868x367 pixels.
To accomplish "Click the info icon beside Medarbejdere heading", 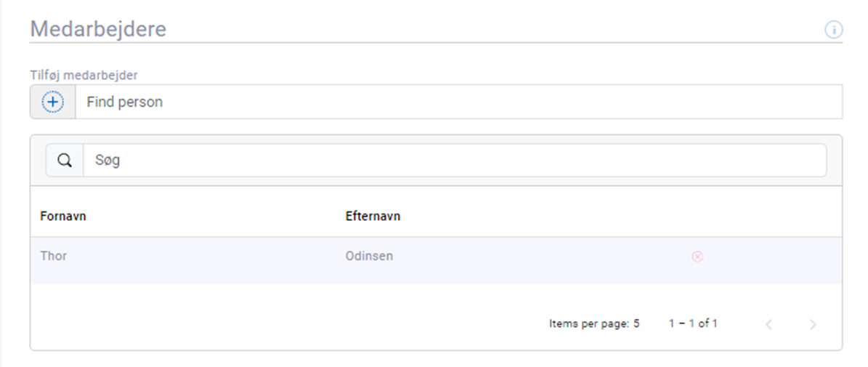I will point(833,30).
